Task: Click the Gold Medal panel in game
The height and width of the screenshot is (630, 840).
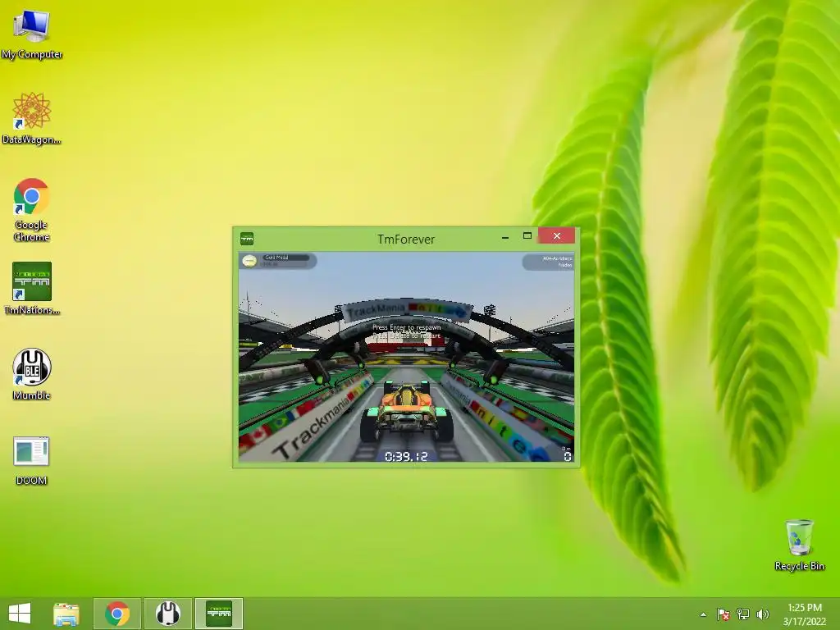Action: (x=277, y=261)
